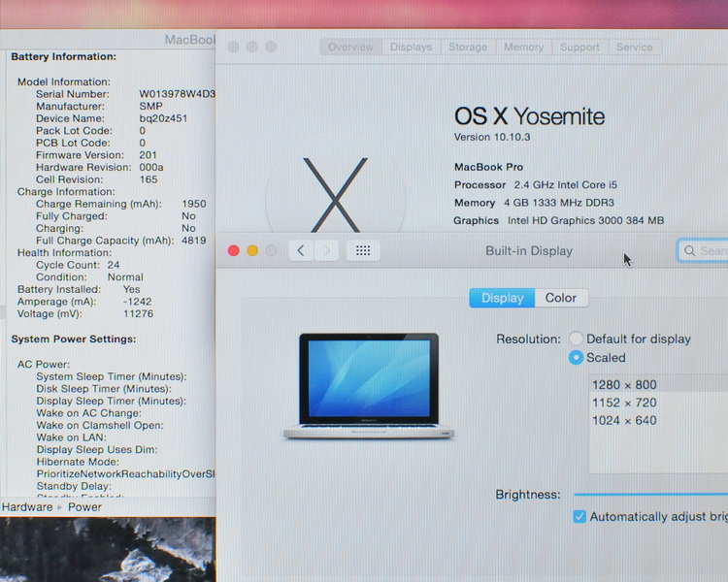Open the Displays tab in About This Mac
728x582 pixels.
point(411,47)
